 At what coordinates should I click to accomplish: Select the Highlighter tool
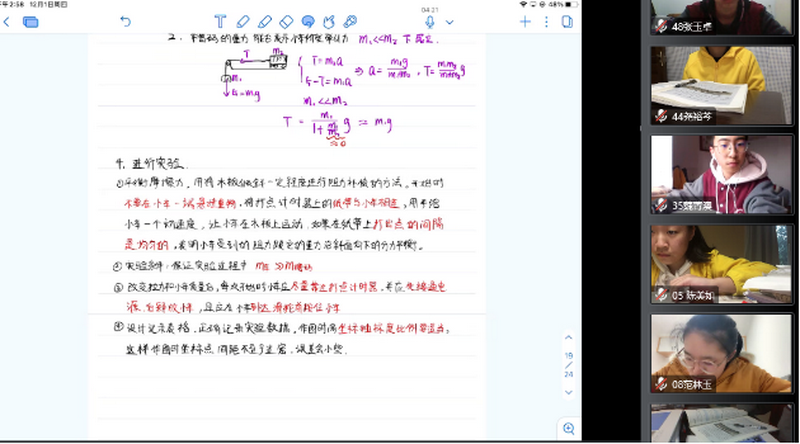264,21
